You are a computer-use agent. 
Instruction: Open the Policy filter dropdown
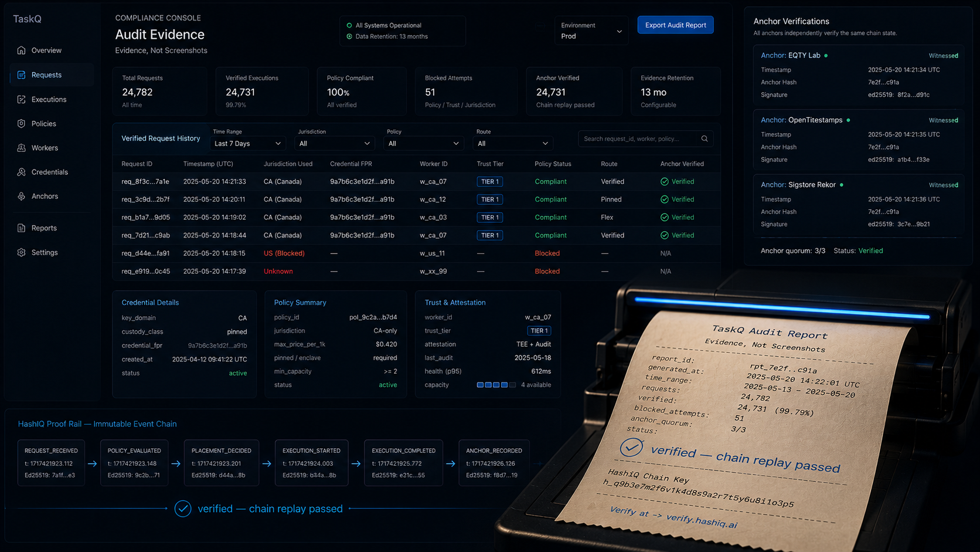point(423,144)
